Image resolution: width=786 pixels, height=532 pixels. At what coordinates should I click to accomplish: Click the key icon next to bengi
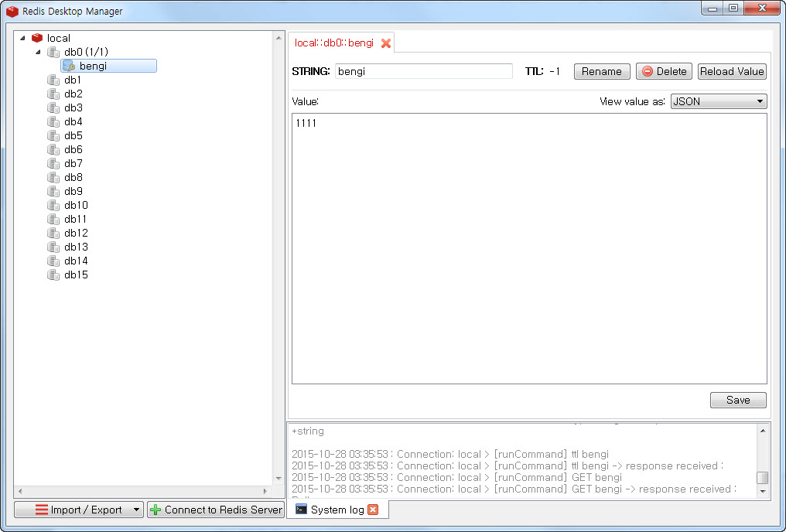click(x=69, y=66)
